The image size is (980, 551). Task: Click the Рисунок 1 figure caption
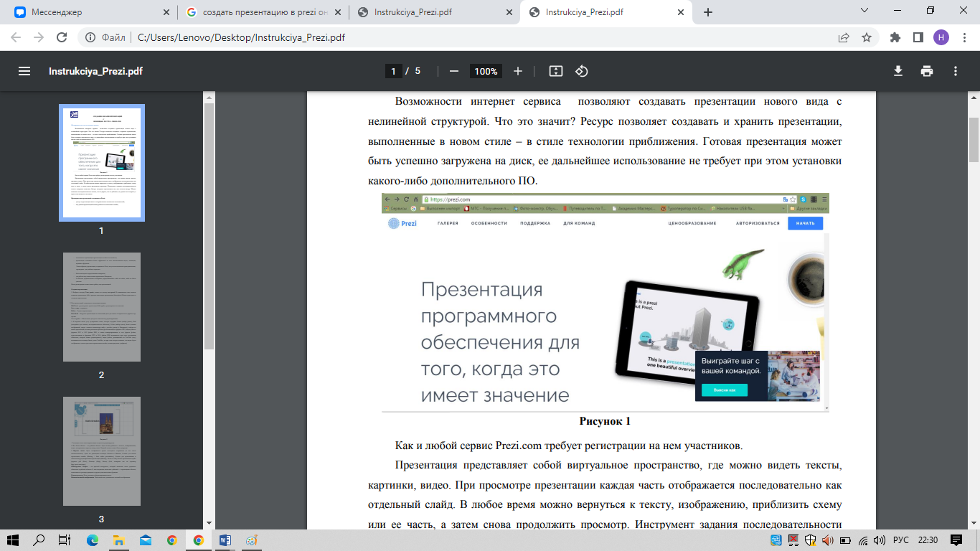click(605, 421)
